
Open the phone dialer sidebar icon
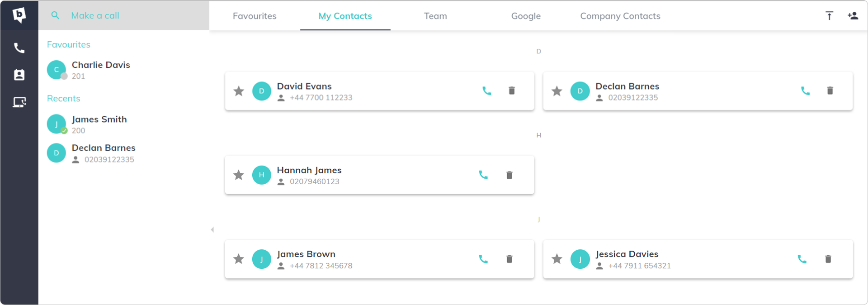[x=19, y=48]
